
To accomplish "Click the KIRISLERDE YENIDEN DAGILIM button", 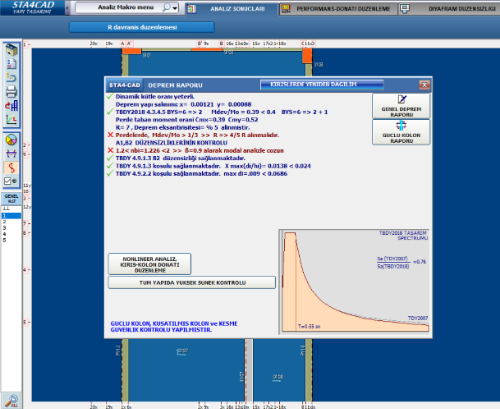I will pos(322,85).
